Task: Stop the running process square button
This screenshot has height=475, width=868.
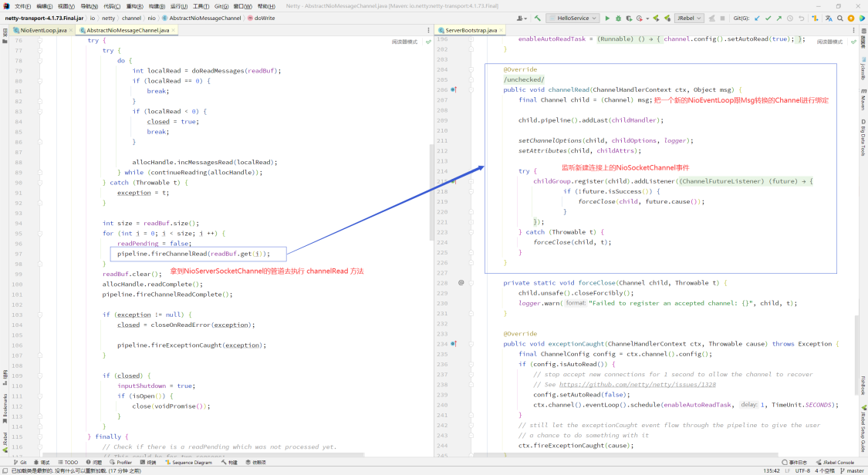Action: [722, 19]
